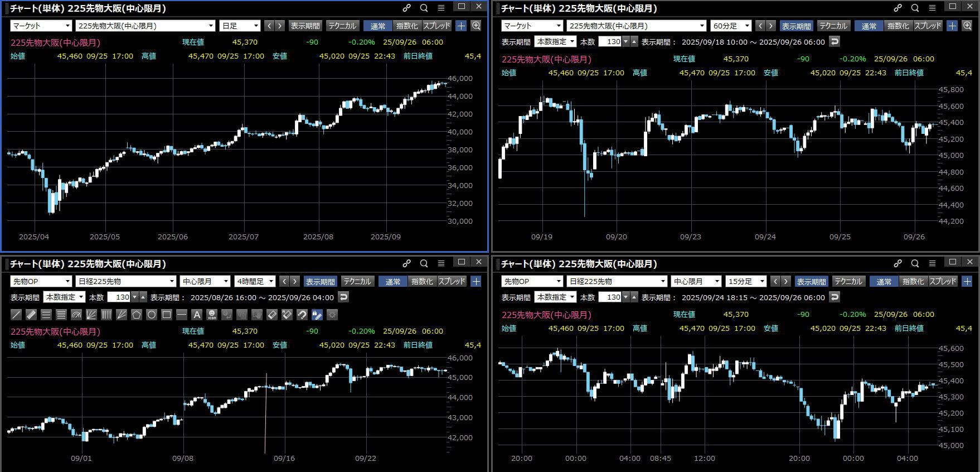The width and height of the screenshot is (980, 472).
Task: Select the trend line drawing tool
Action: point(16,315)
